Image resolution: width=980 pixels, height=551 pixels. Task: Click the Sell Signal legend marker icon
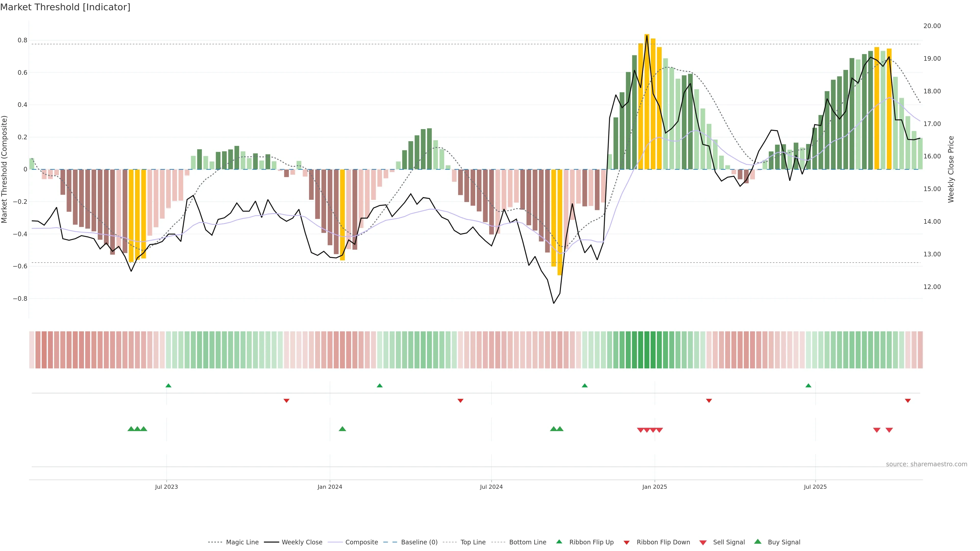click(x=703, y=542)
